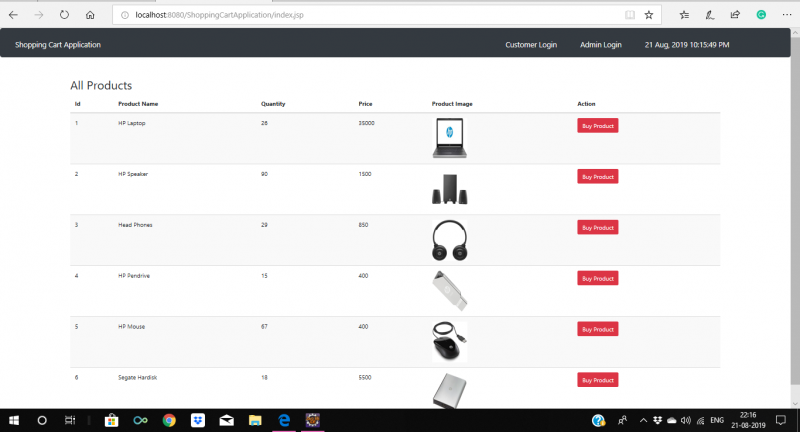Open Dropbox from taskbar

[x=197, y=420]
